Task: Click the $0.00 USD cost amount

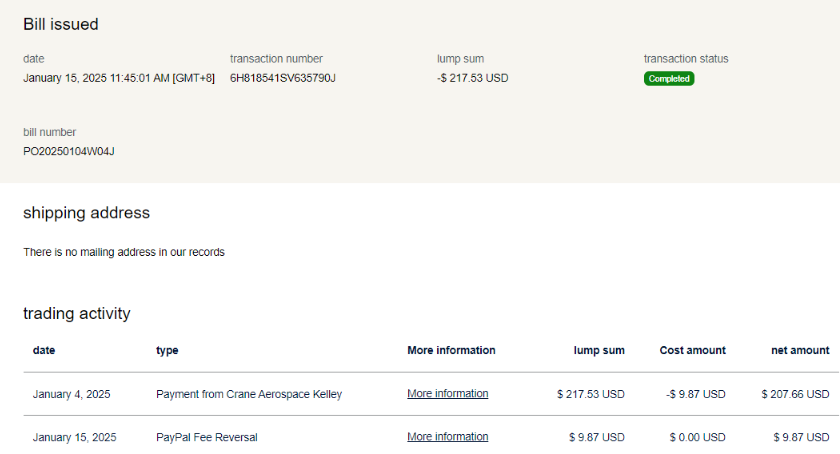Action: coord(697,437)
